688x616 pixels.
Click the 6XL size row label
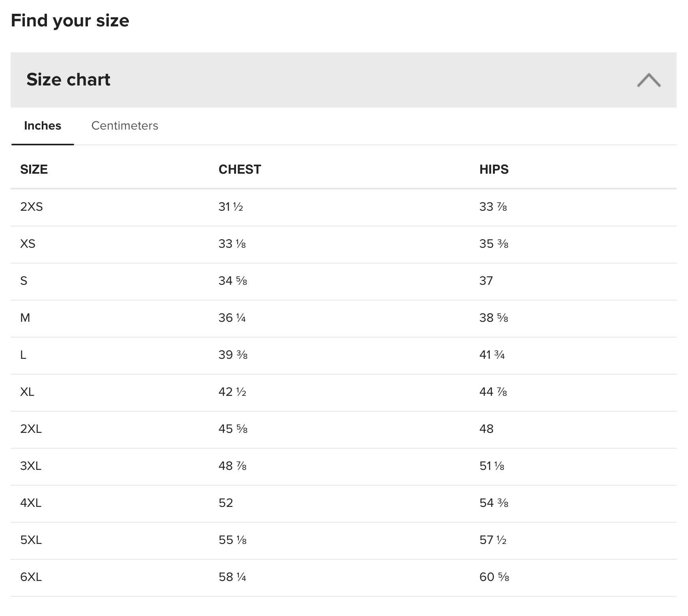pyautogui.click(x=31, y=577)
